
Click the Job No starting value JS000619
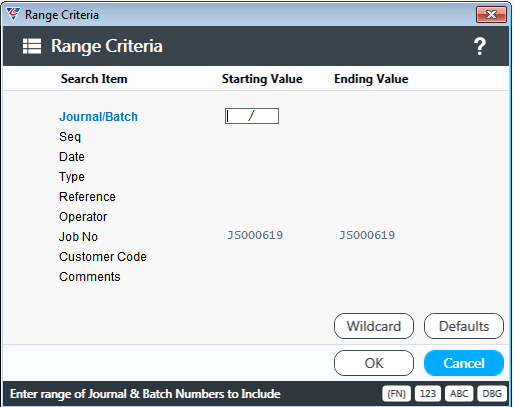255,235
